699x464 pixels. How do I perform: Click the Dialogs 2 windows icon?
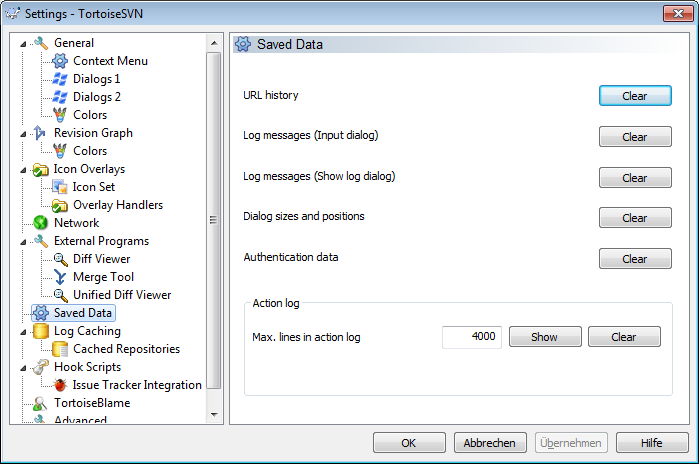tap(60, 97)
